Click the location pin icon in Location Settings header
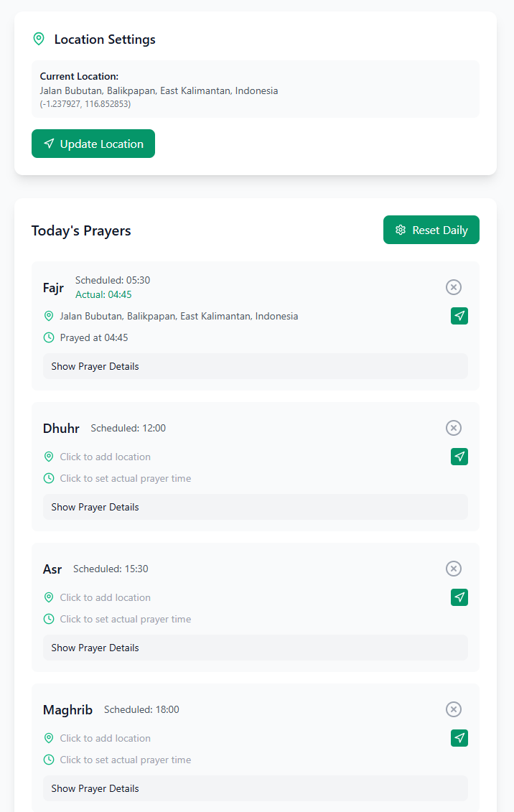This screenshot has width=514, height=812. point(39,39)
